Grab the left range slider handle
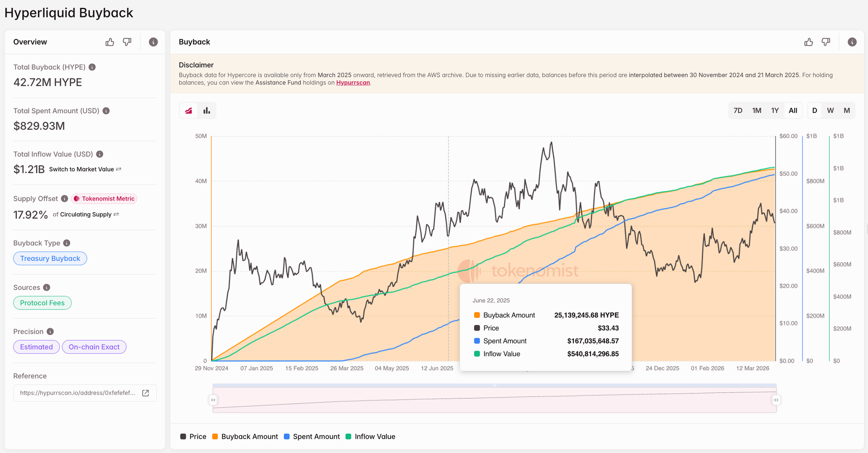 click(213, 400)
